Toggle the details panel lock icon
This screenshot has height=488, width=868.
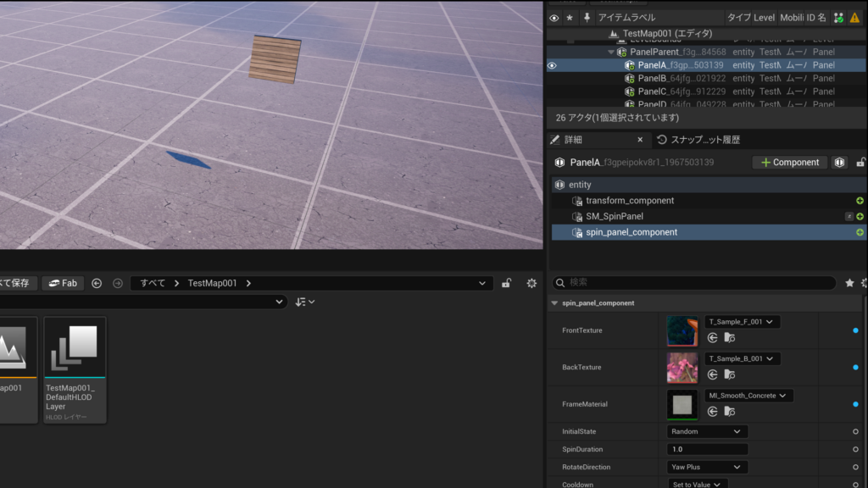pyautogui.click(x=861, y=163)
